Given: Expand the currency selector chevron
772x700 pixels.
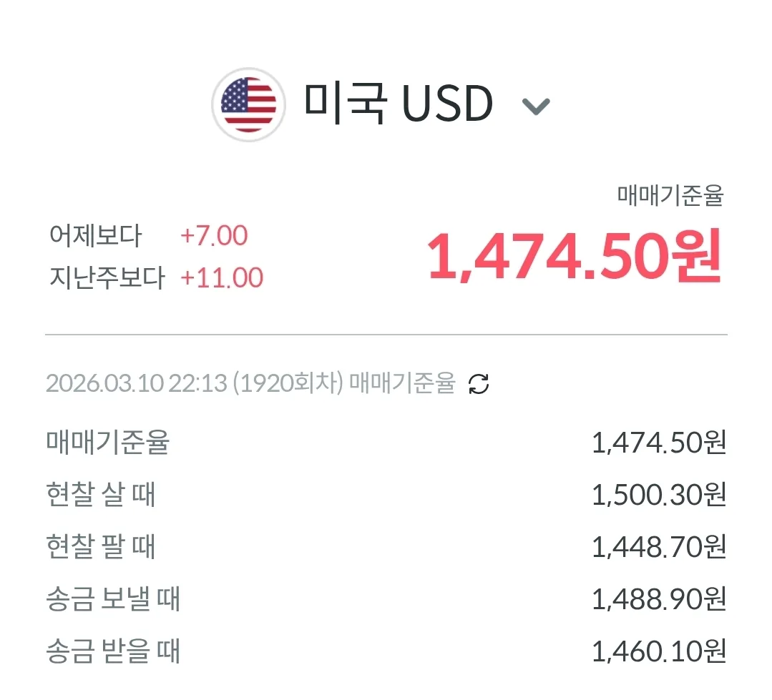Looking at the screenshot, I should point(536,106).
